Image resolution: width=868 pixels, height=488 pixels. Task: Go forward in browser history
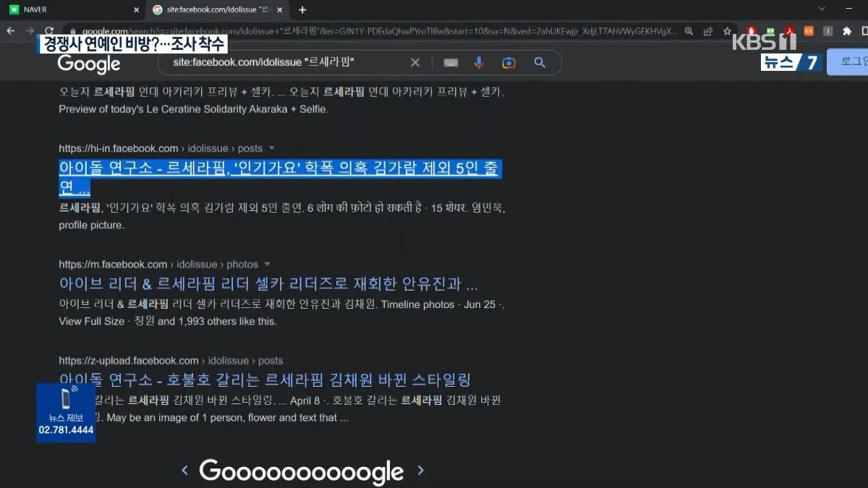(x=30, y=31)
